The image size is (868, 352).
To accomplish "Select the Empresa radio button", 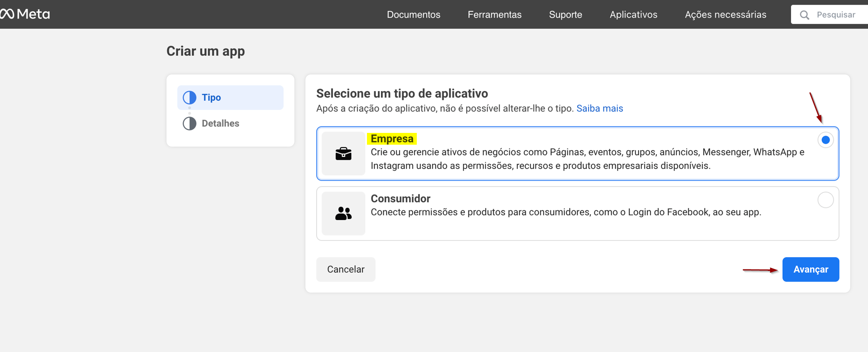I will tap(825, 140).
